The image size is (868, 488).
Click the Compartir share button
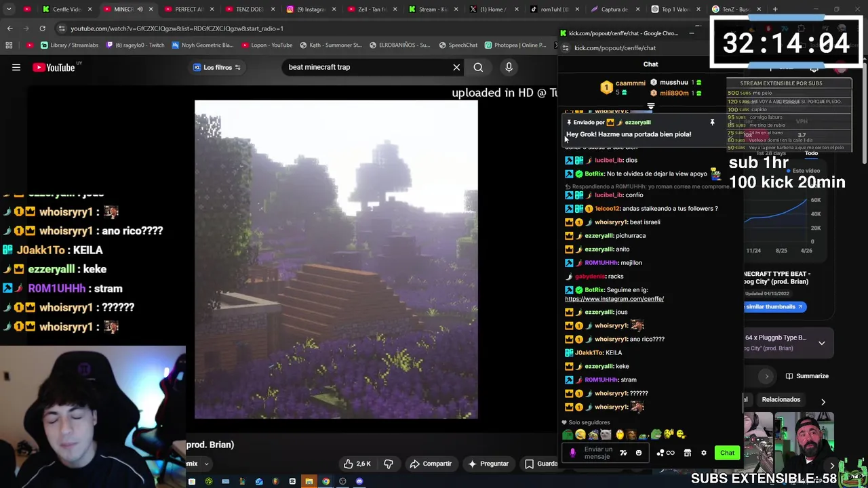pyautogui.click(x=431, y=464)
